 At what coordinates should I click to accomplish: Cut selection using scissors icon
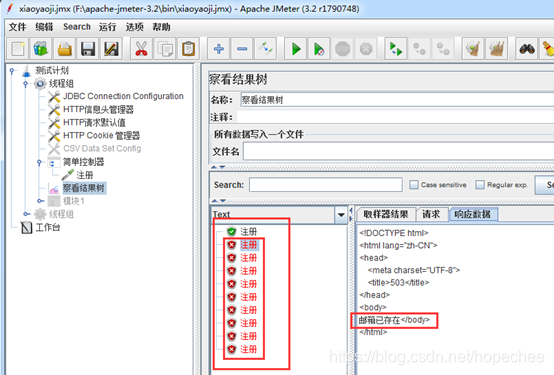pos(141,49)
